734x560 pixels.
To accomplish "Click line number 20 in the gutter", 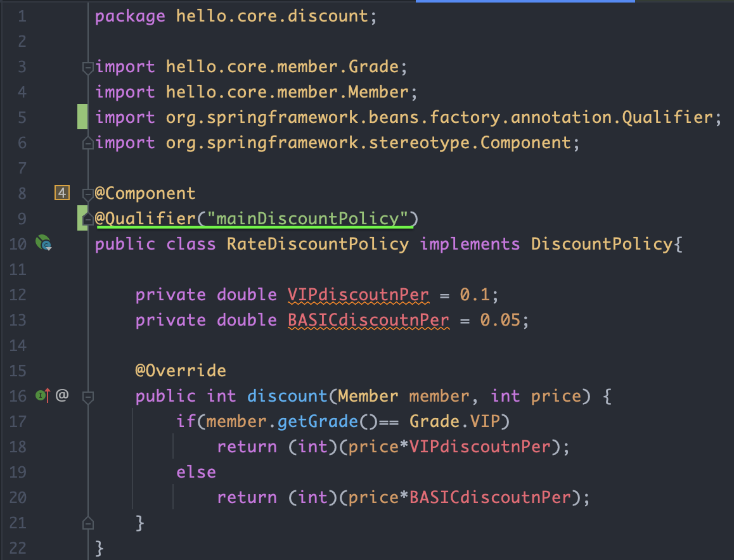I will pyautogui.click(x=18, y=497).
